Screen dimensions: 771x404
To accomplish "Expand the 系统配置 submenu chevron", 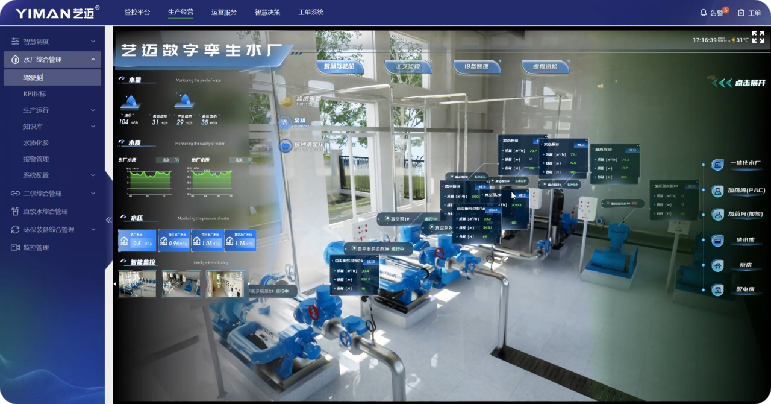I will tap(93, 175).
